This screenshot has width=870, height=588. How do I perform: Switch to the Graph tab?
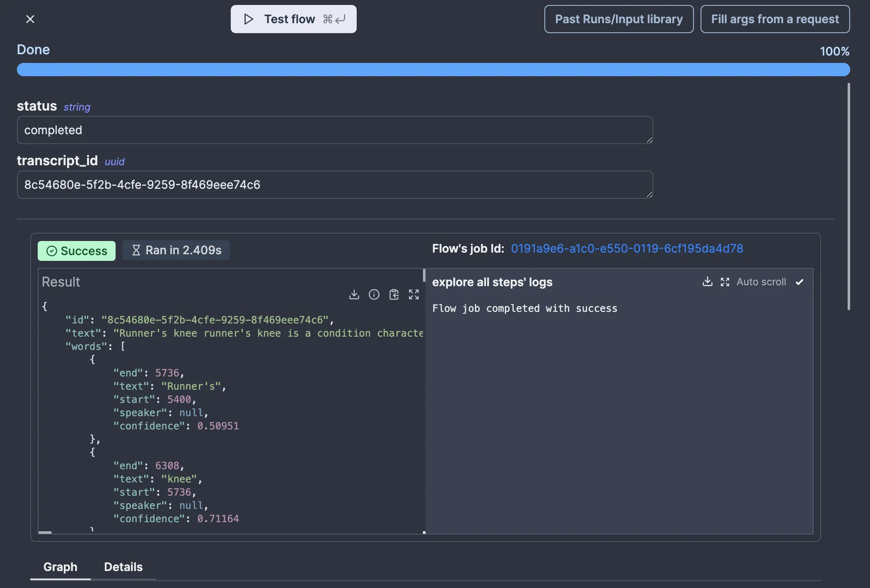(60, 567)
